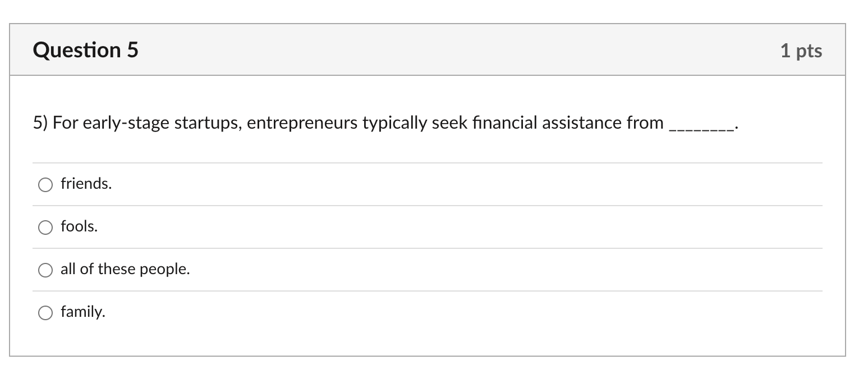This screenshot has height=382, width=868.
Task: Click the '1 pts' points label
Action: (801, 51)
